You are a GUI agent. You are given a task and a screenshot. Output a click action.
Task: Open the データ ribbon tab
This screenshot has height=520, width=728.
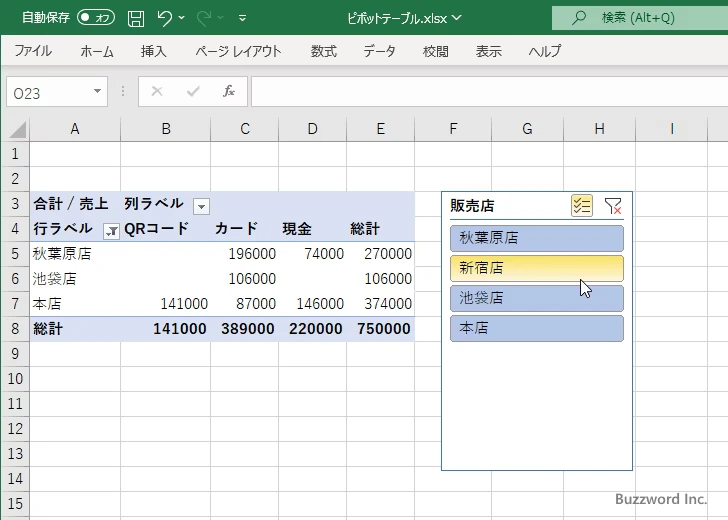(x=379, y=51)
